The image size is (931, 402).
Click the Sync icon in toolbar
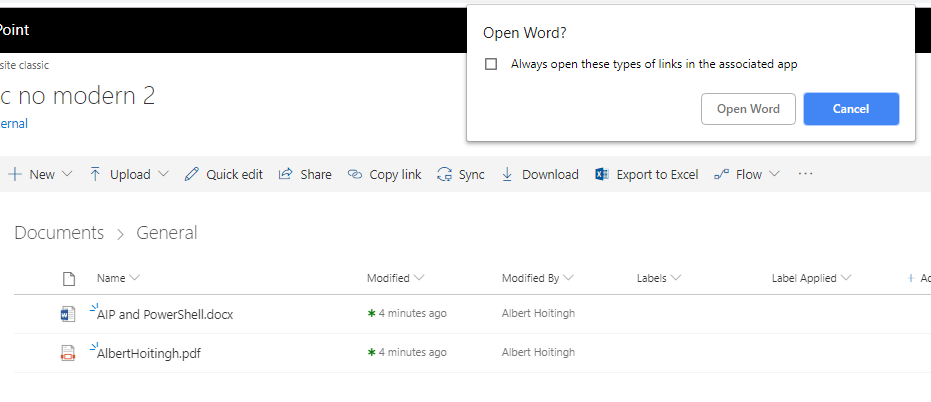coord(444,174)
